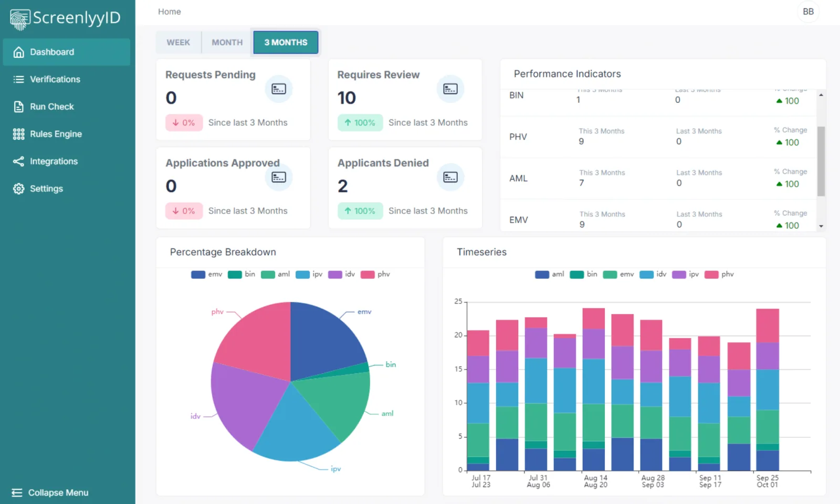Toggle phv series in Timeseries legend
This screenshot has width=840, height=504.
point(719,274)
